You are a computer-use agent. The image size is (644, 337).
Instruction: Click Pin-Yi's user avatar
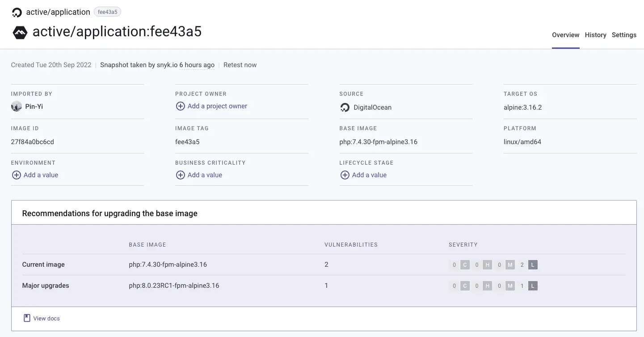(17, 107)
